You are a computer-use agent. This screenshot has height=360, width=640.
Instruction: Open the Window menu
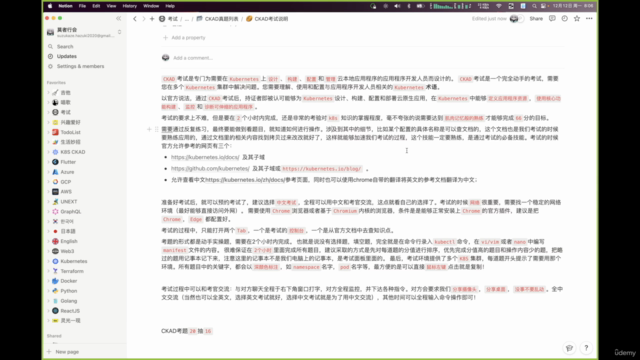pos(151,6)
